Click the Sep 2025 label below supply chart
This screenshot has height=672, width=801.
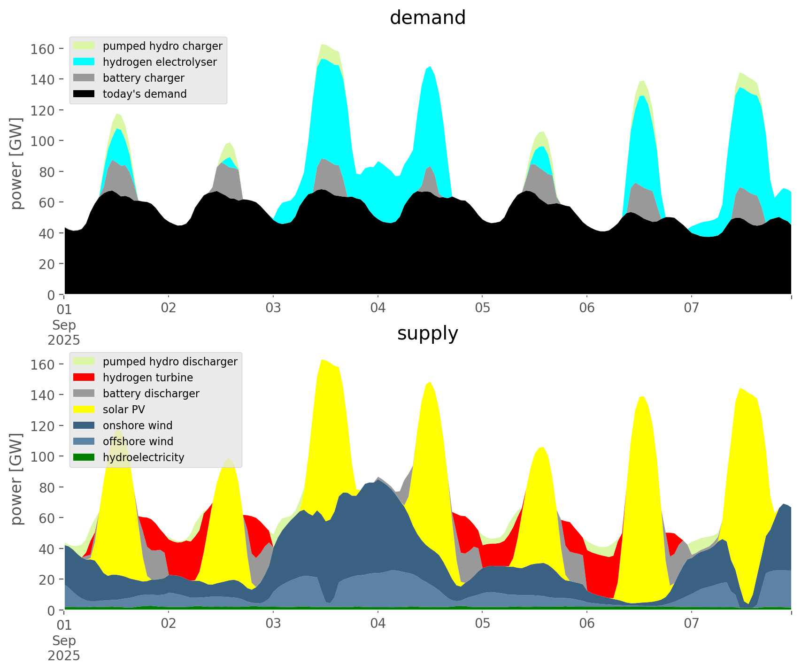(64, 648)
